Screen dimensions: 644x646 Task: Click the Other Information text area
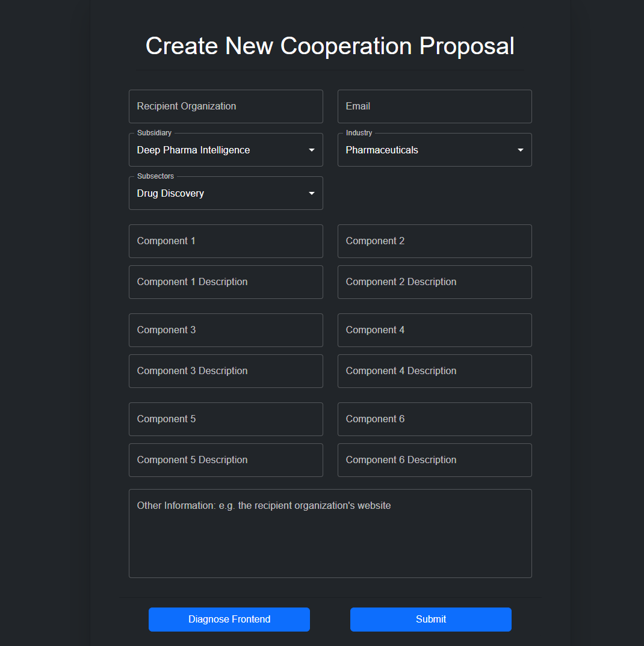click(x=330, y=534)
